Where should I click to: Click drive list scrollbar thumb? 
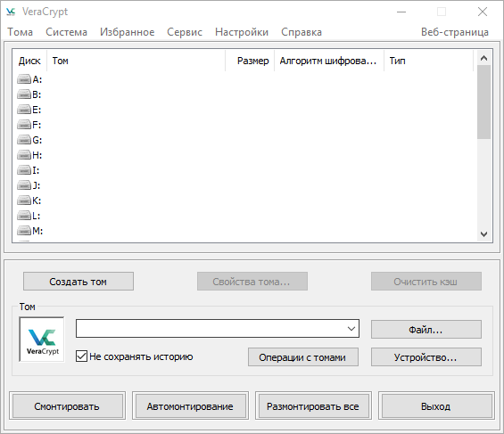pyautogui.click(x=483, y=102)
